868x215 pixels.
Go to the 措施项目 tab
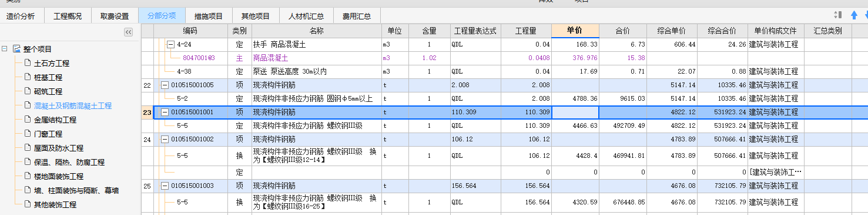coord(209,16)
